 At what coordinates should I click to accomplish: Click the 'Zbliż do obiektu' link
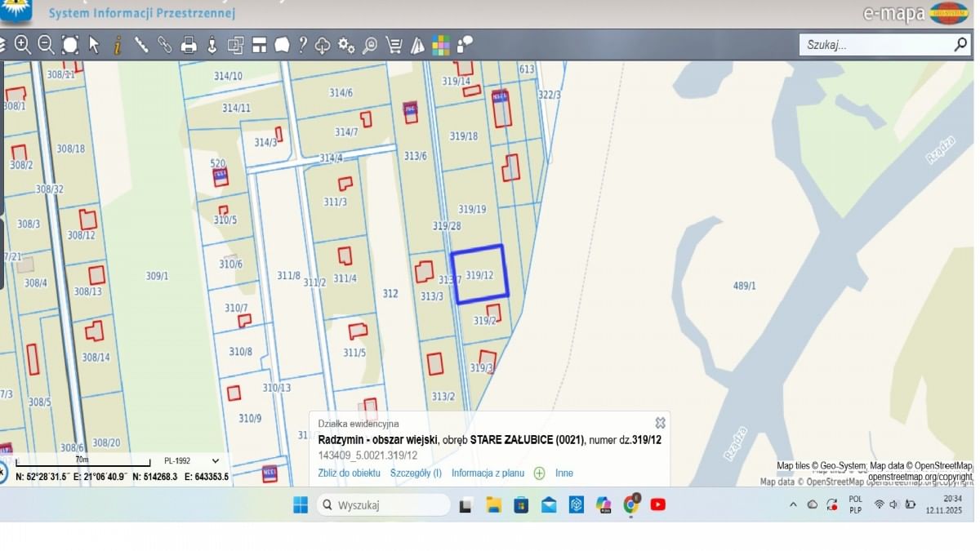point(349,473)
